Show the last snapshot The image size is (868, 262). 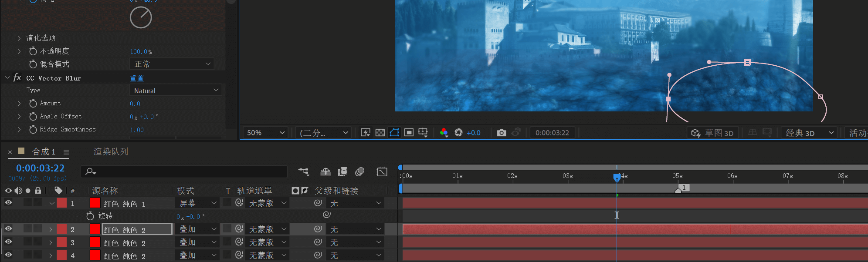(516, 132)
